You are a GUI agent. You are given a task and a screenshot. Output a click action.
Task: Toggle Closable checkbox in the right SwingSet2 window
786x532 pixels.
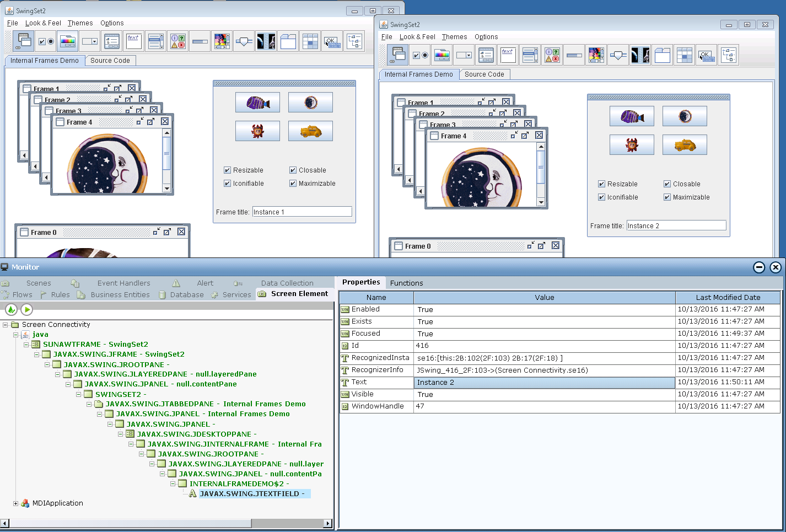[667, 184]
